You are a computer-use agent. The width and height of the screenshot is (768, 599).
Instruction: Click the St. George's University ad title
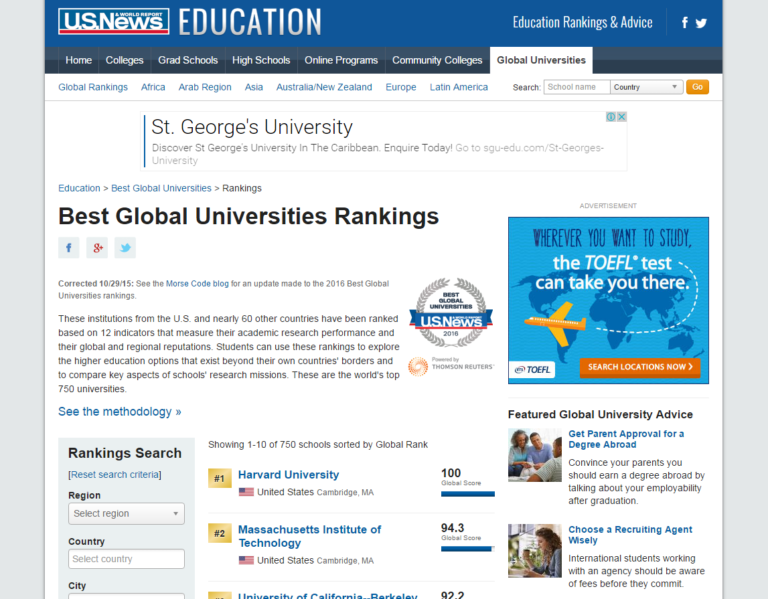[x=252, y=127]
